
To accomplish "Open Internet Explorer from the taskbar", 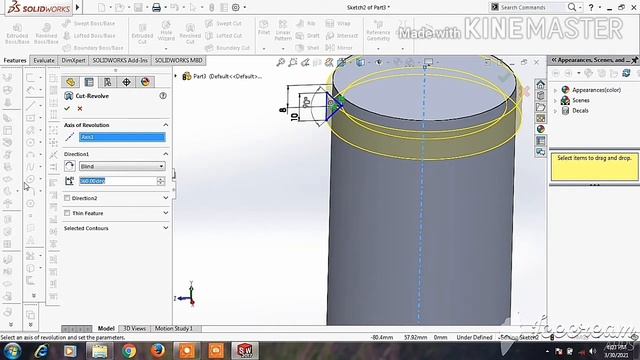I will click(41, 351).
